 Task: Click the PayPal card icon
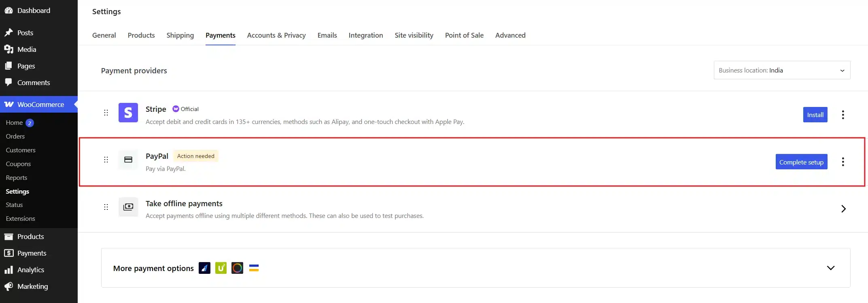(x=128, y=160)
